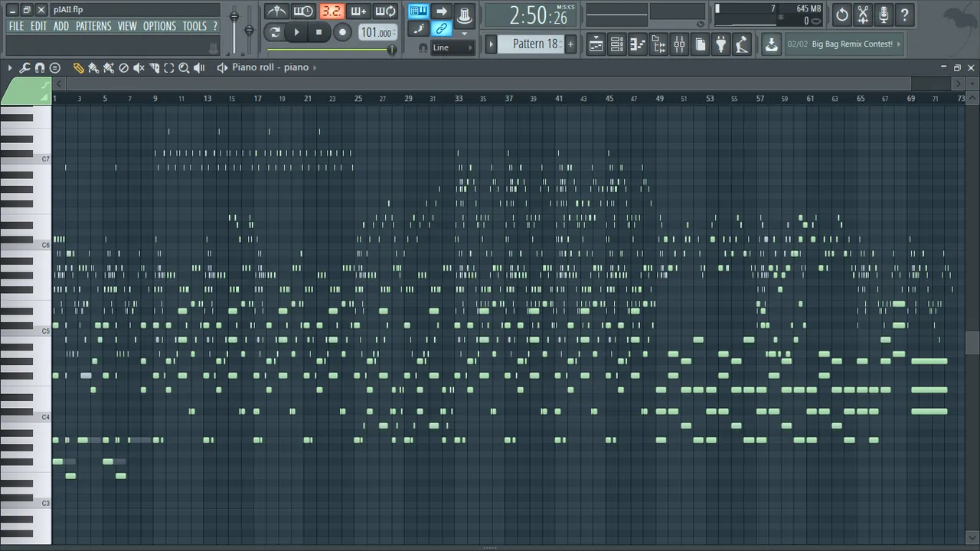Image resolution: width=980 pixels, height=551 pixels.
Task: Select the Zoom magnifier tool
Action: point(184,68)
